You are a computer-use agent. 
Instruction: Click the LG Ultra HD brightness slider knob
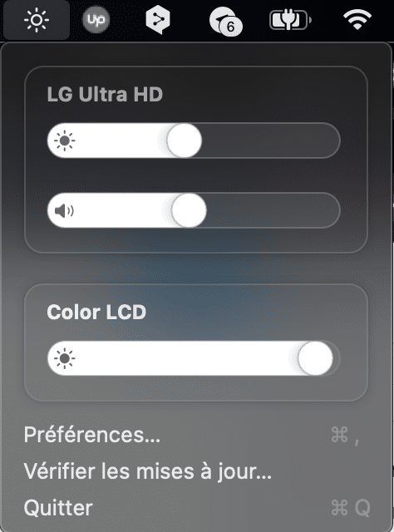click(x=185, y=140)
